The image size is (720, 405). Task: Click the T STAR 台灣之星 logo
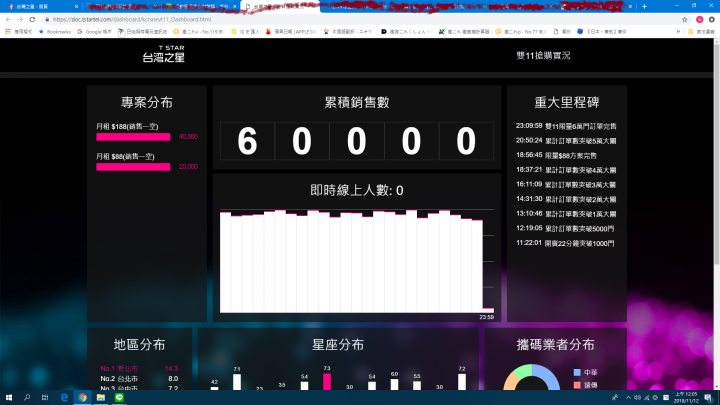[x=163, y=54]
